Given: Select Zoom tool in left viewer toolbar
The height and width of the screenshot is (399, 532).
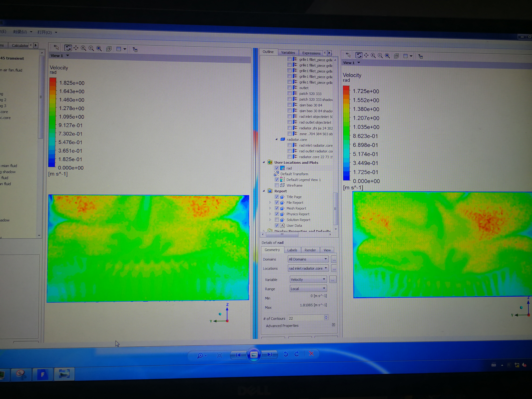Looking at the screenshot, I should point(83,48).
